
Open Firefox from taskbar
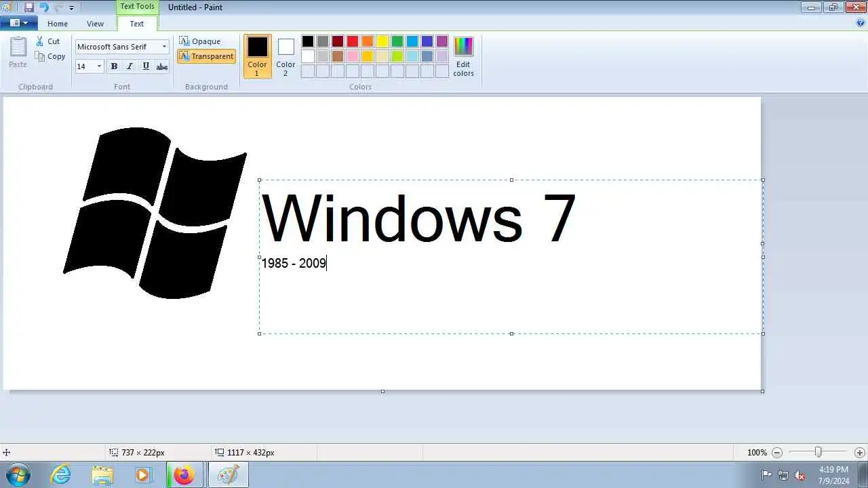(x=184, y=475)
